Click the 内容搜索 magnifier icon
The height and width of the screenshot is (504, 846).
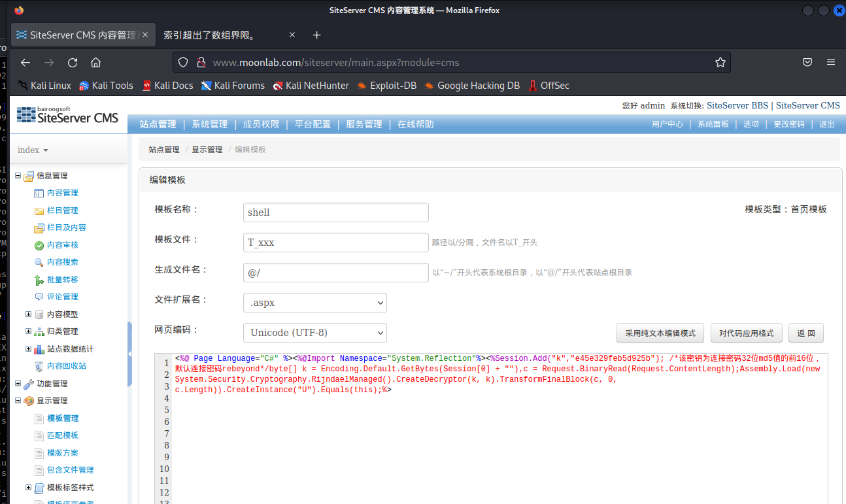pos(39,262)
